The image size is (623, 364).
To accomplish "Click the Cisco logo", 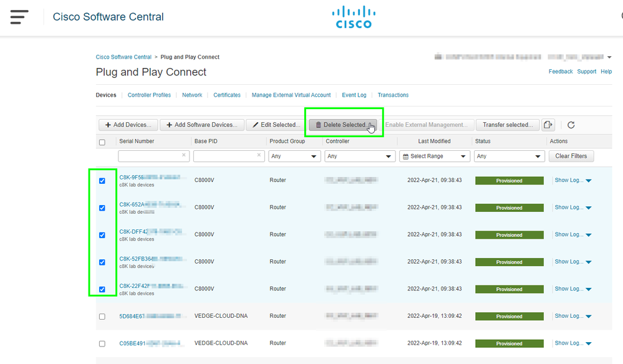I will (x=354, y=17).
